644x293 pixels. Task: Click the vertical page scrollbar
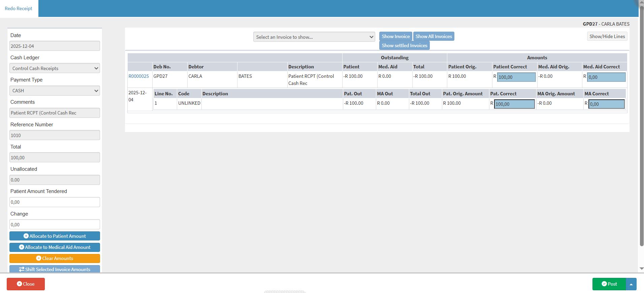tap(641, 135)
